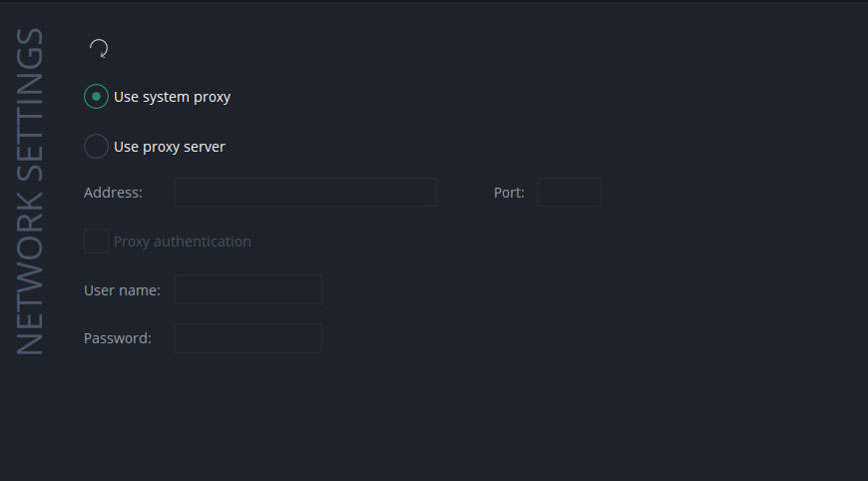The image size is (868, 481).
Task: Click the User name text box
Action: 247,289
